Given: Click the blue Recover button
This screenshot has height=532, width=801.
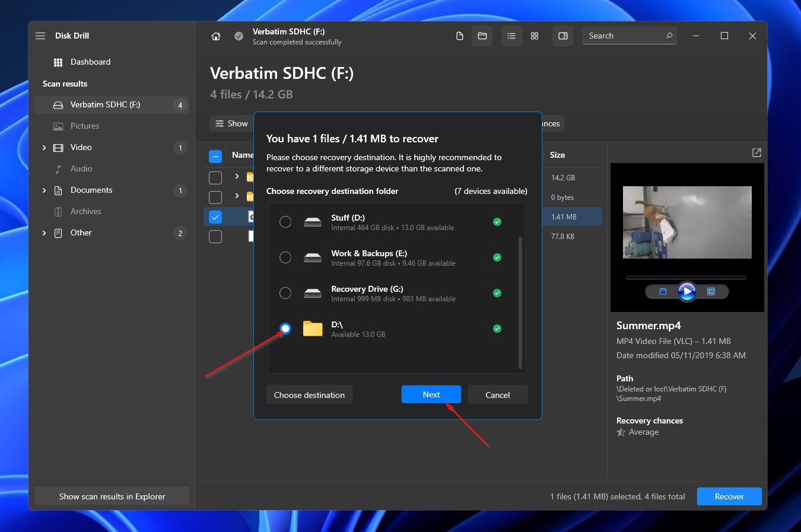Looking at the screenshot, I should click(x=729, y=497).
